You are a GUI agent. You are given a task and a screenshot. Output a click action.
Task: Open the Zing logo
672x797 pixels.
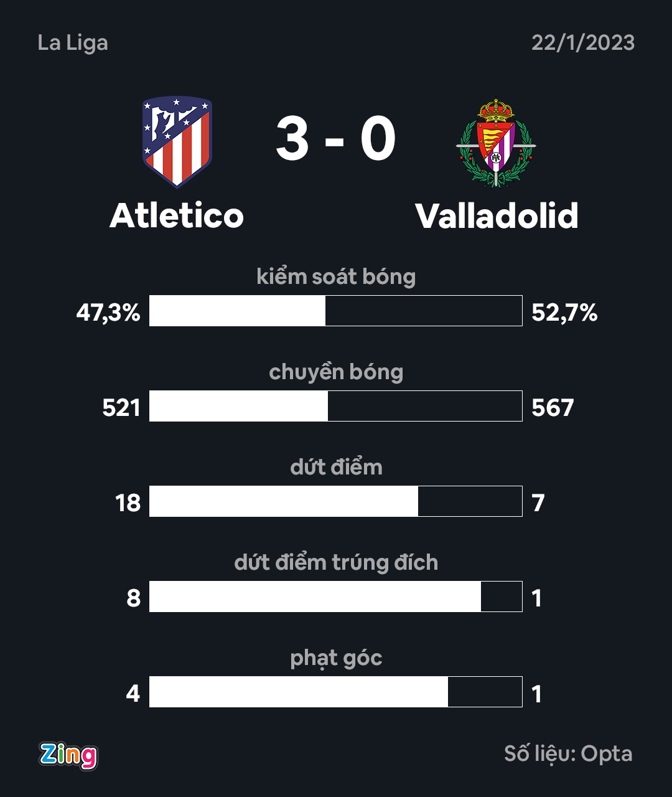[x=68, y=755]
